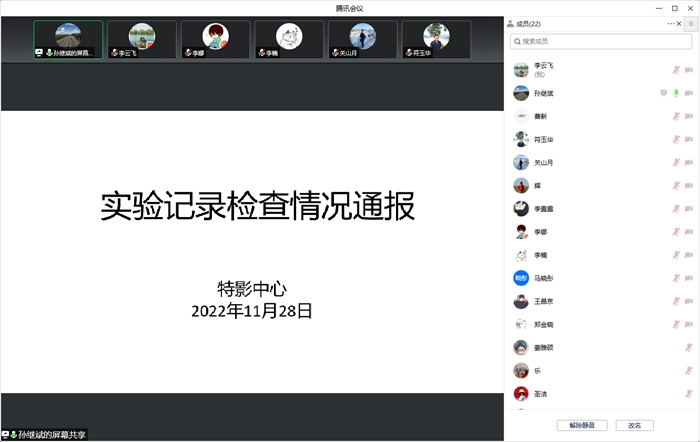Screen dimensions: 700x442
Task: Click the muted microphone icon for 李云飞
Action: pos(676,70)
